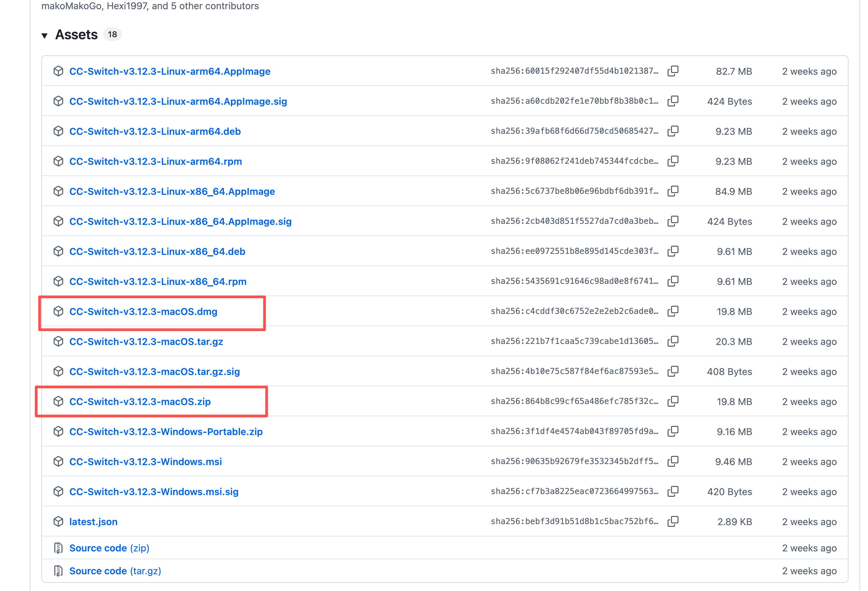The height and width of the screenshot is (591, 868).
Task: Copy sha256 of macOS.zip
Action: click(673, 401)
